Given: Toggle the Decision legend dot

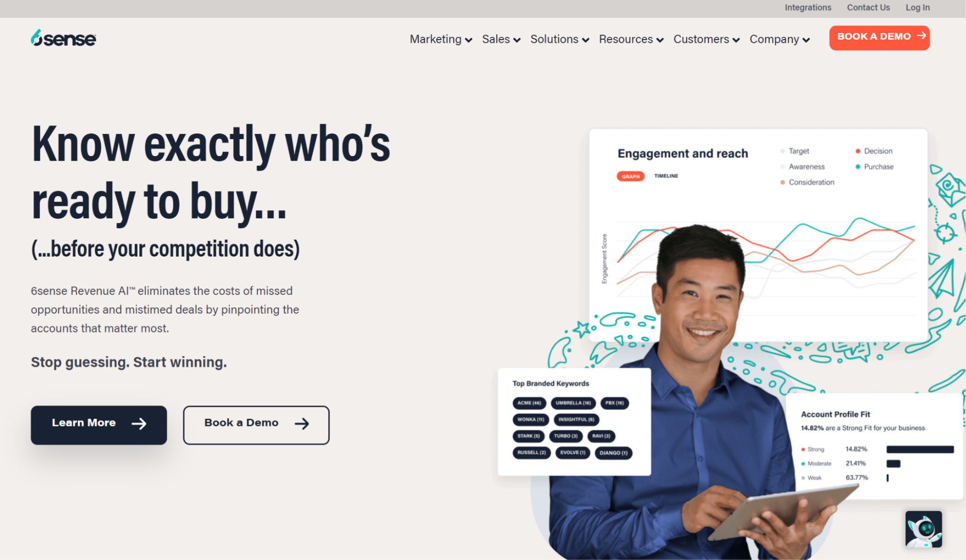Looking at the screenshot, I should 858,151.
